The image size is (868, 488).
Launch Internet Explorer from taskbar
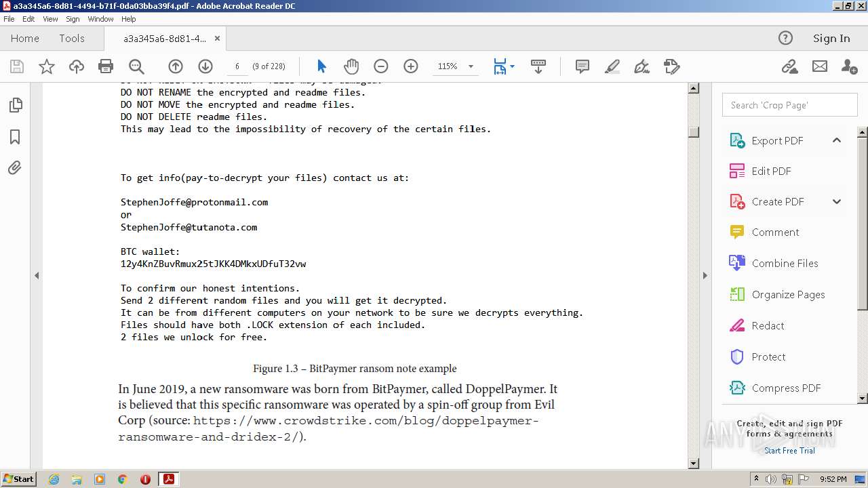tap(54, 479)
